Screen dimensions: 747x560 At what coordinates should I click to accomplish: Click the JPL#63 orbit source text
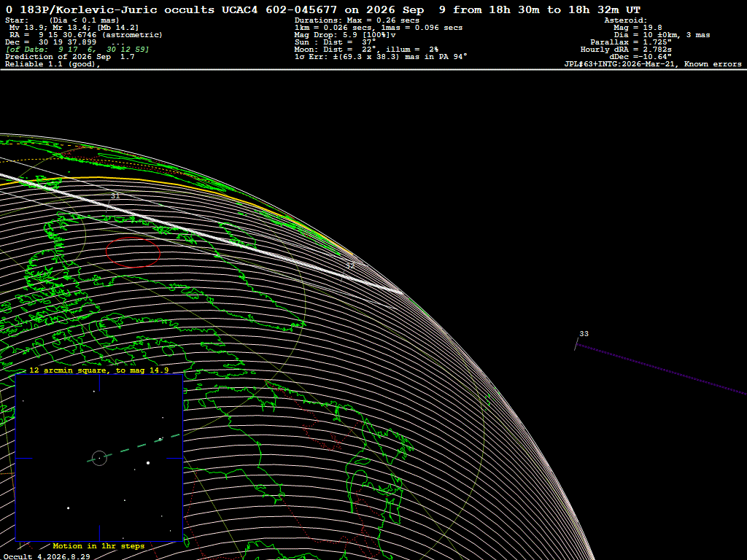pos(653,64)
